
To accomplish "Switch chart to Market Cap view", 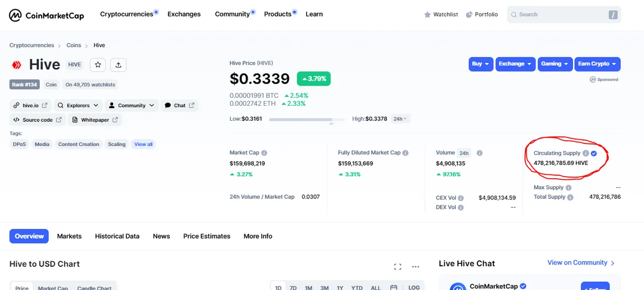I will coord(53,288).
